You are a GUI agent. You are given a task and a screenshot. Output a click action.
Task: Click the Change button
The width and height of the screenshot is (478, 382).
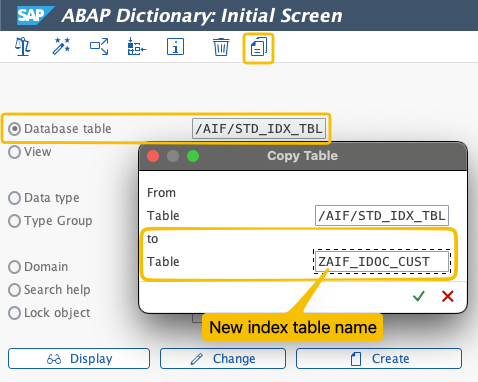[x=223, y=359]
